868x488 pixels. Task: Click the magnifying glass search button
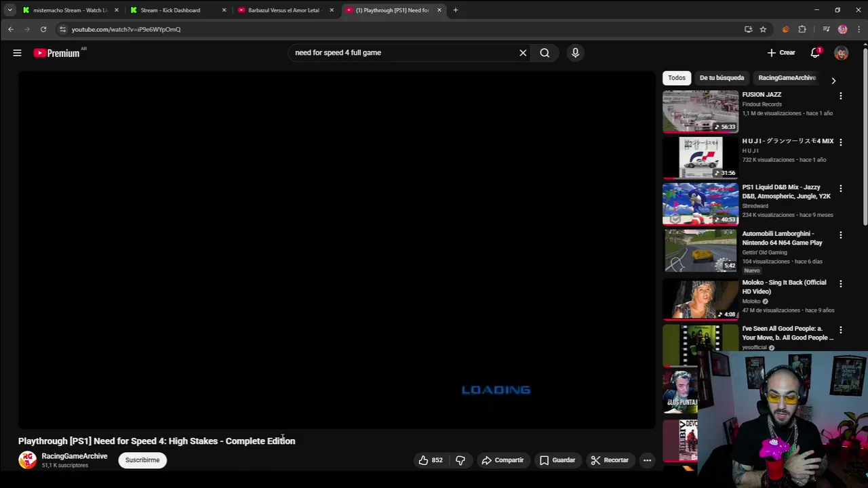coord(545,53)
